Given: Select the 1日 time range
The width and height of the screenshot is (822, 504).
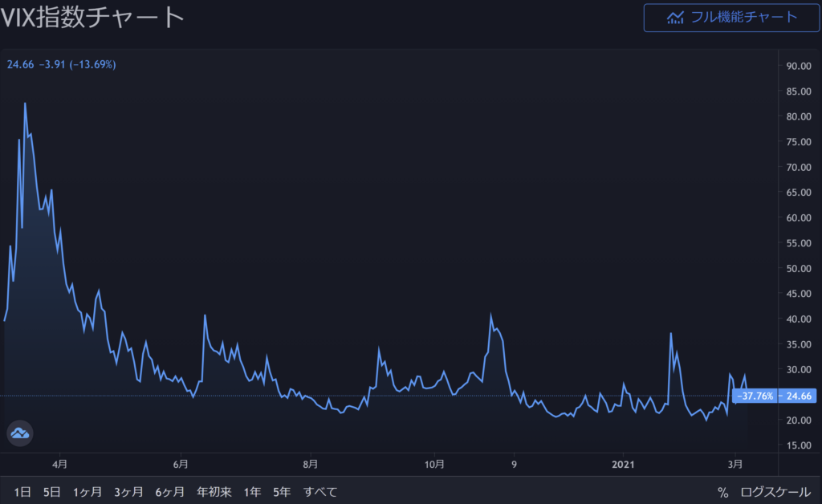Looking at the screenshot, I should 22,492.
